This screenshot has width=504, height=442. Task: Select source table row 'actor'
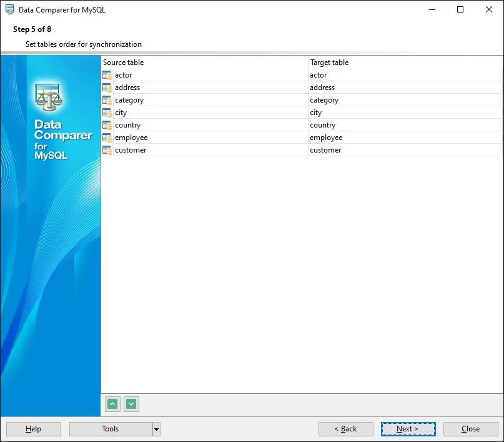pyautogui.click(x=210, y=75)
